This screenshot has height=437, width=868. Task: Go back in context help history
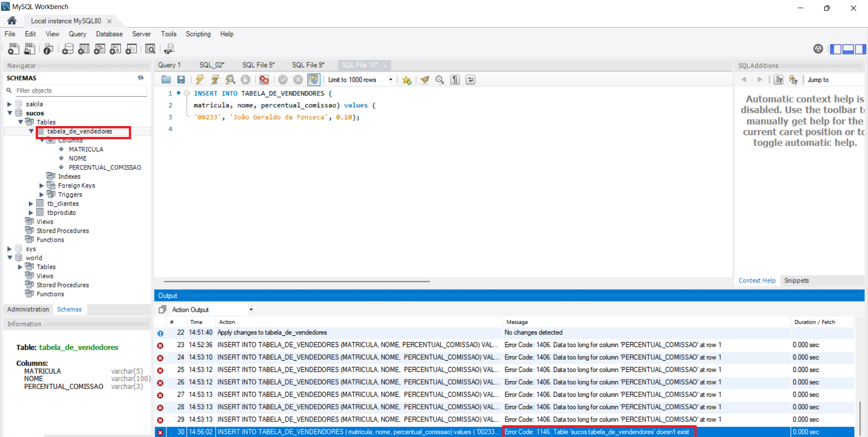coord(744,80)
